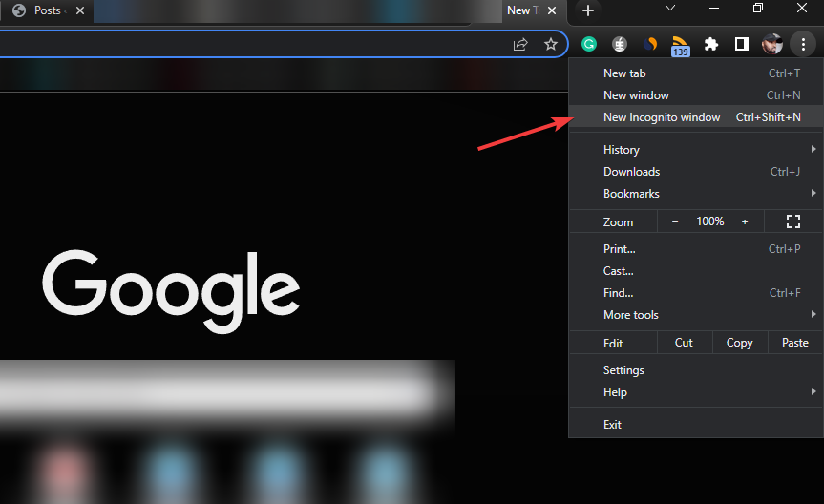Screen dimensions: 824x504
Task: Open the Grammarly extension icon
Action: coord(589,44)
